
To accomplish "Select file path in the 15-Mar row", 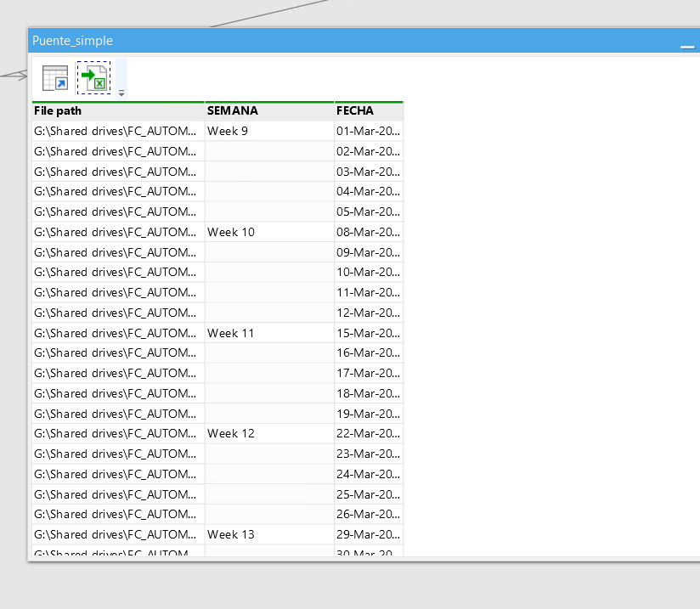I will pyautogui.click(x=118, y=333).
